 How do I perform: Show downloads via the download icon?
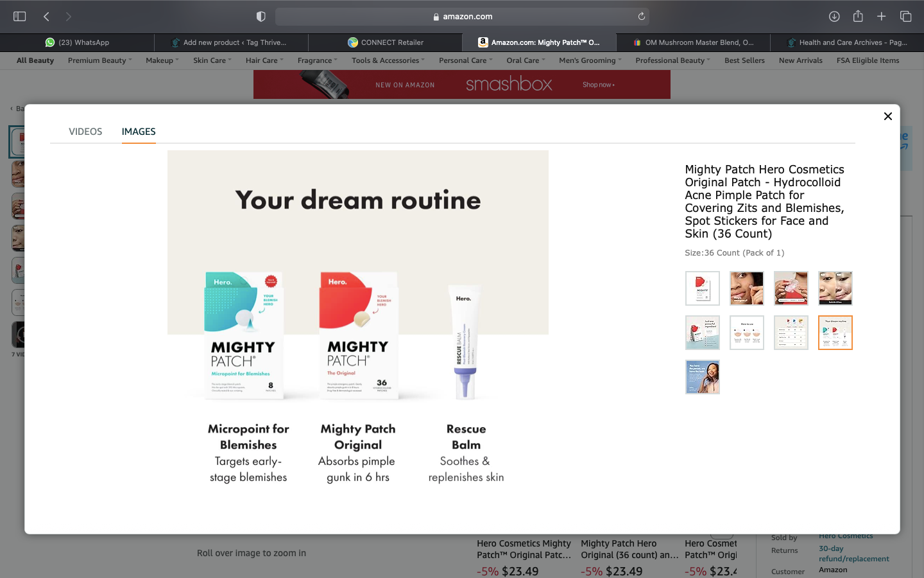click(834, 16)
